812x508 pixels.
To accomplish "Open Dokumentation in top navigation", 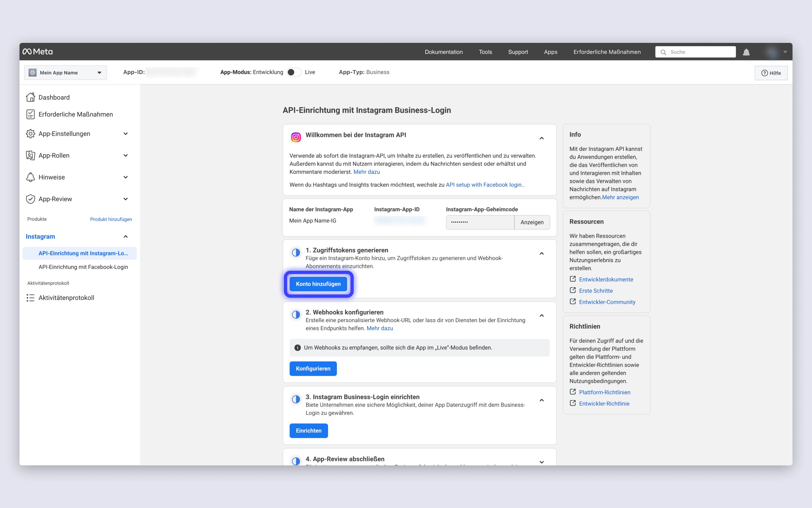I will coord(443,52).
